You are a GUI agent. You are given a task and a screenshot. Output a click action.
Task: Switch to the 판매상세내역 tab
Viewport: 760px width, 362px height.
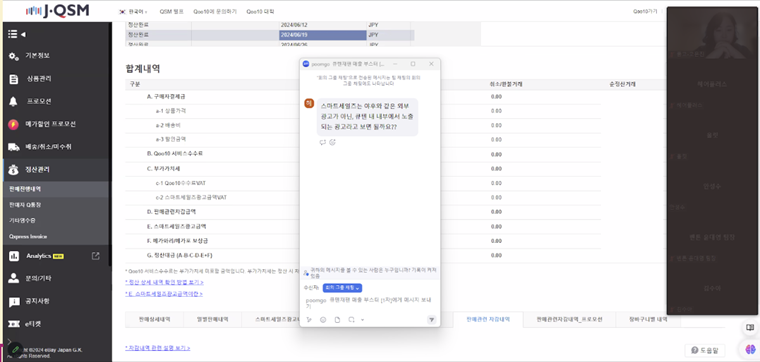(x=154, y=320)
